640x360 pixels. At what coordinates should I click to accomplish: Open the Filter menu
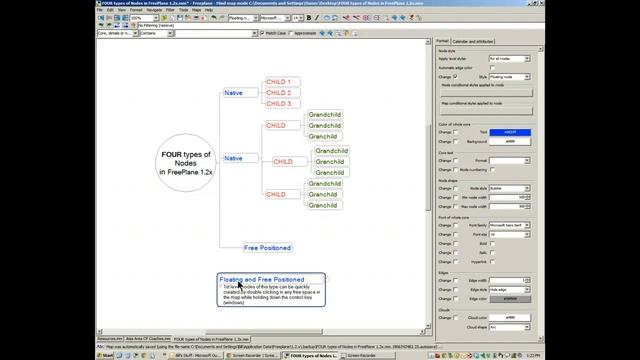click(x=170, y=10)
